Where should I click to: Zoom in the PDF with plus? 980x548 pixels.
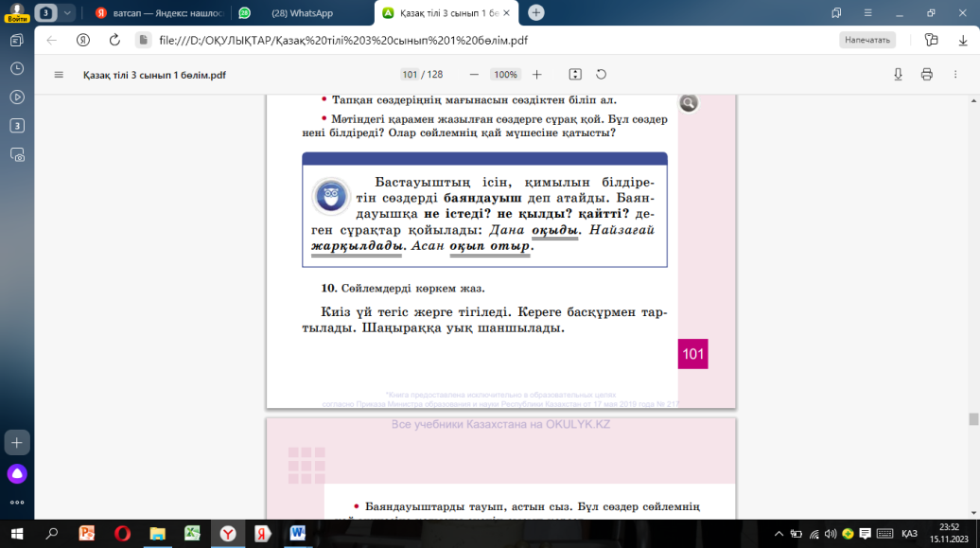click(x=537, y=75)
